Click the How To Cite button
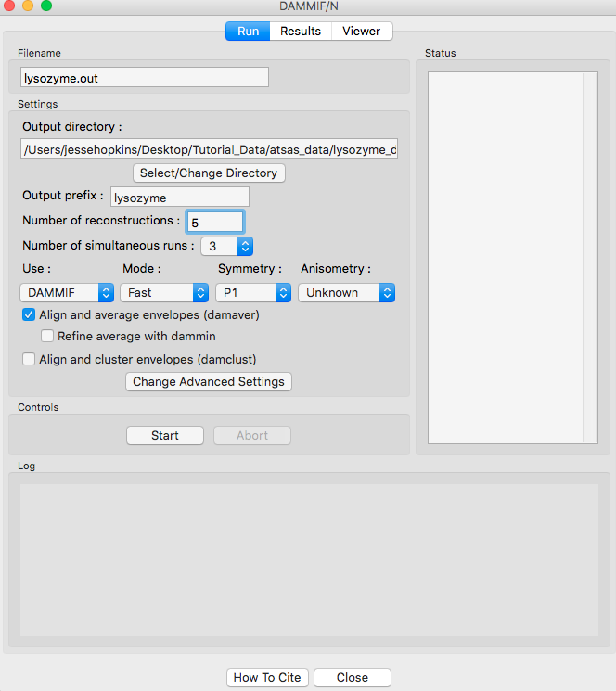 267,677
